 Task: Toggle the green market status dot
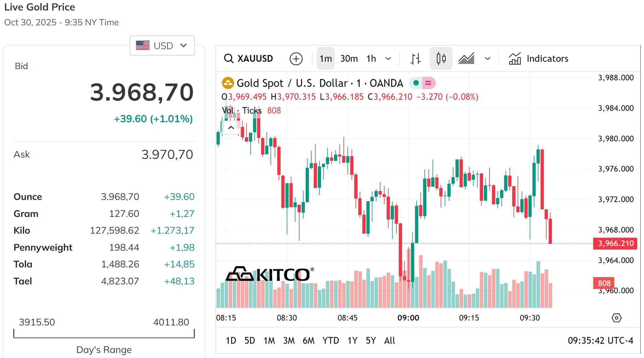click(x=416, y=83)
